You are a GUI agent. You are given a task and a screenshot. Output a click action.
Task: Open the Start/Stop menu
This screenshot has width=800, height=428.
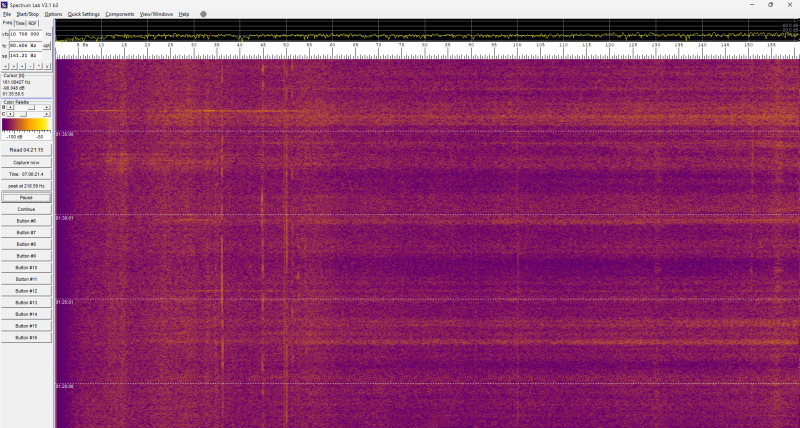(x=27, y=14)
